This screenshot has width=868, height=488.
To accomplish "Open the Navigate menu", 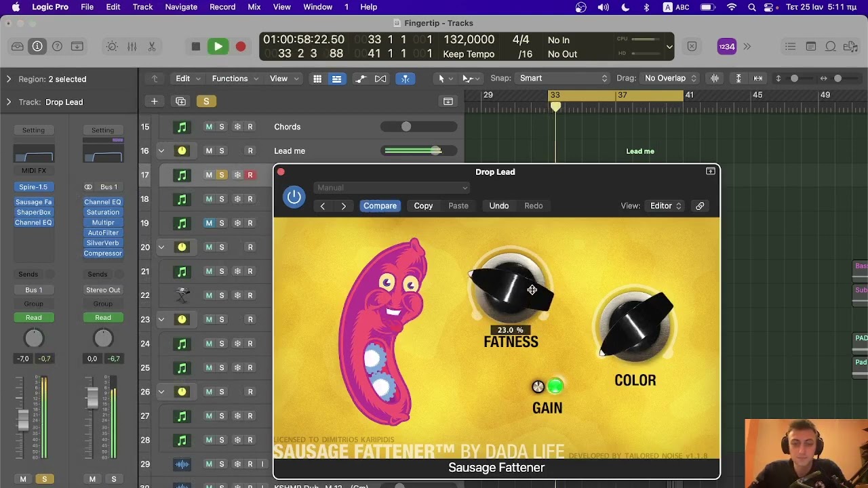I will 181,7.
